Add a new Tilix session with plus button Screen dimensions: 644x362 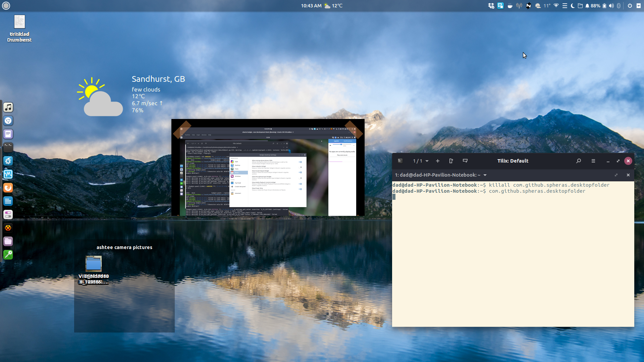[438, 161]
